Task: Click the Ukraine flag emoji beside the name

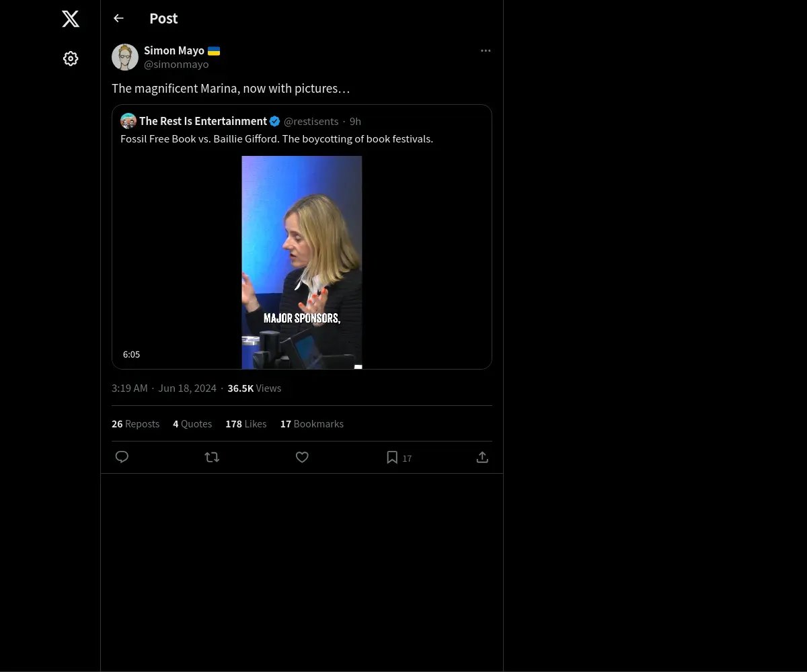Action: click(214, 51)
